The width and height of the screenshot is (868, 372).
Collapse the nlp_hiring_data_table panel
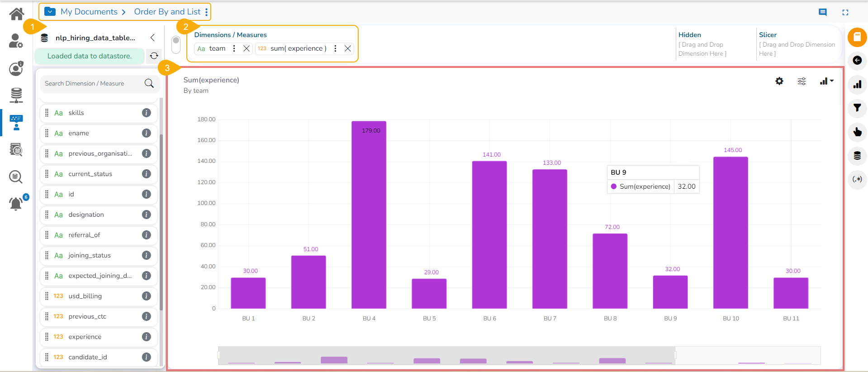(x=153, y=38)
